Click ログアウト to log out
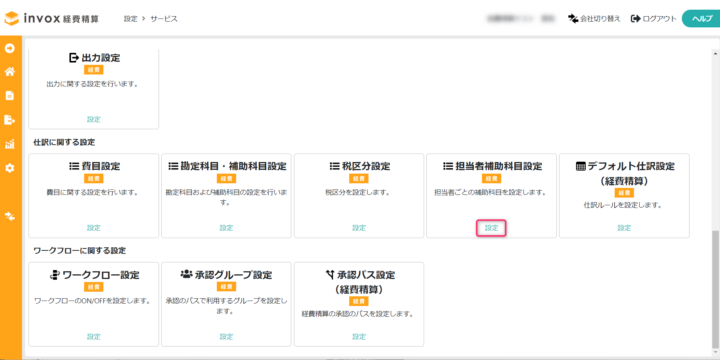The width and height of the screenshot is (720, 360). (x=659, y=19)
